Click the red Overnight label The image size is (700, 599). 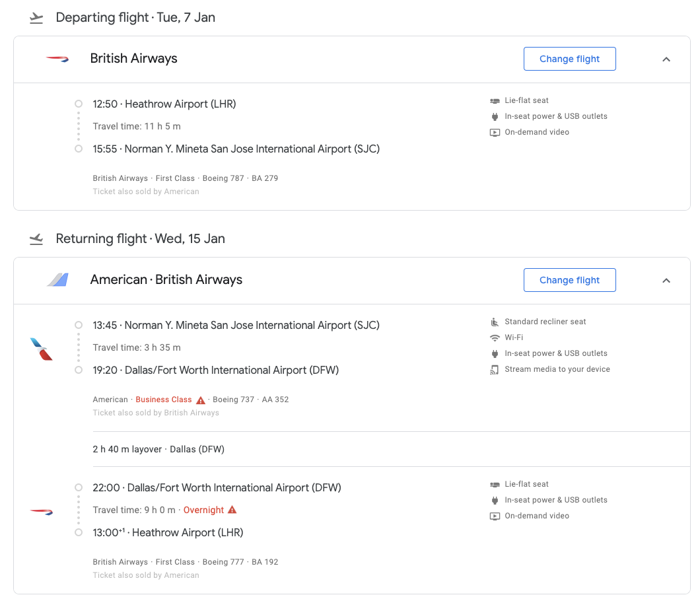click(x=203, y=510)
